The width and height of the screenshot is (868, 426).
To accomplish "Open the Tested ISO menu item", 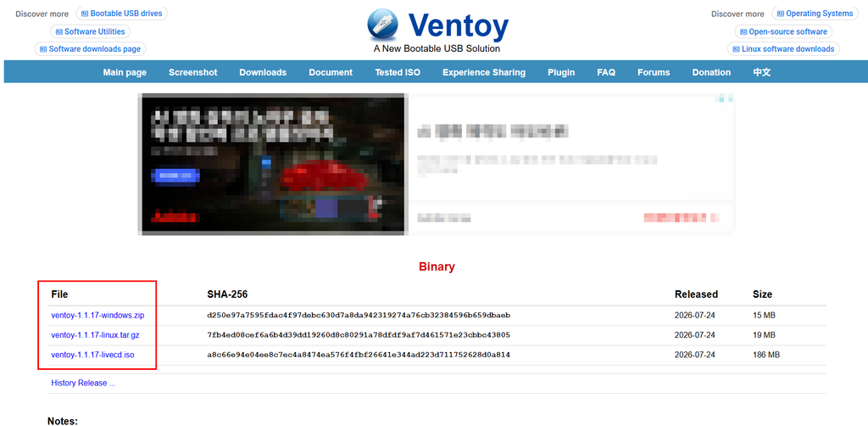I will 398,72.
